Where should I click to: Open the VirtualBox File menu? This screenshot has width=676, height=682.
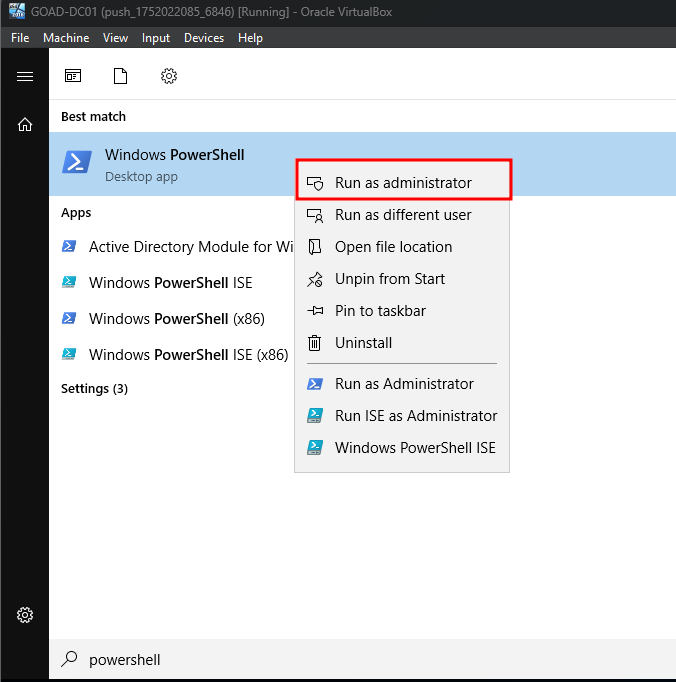[20, 38]
